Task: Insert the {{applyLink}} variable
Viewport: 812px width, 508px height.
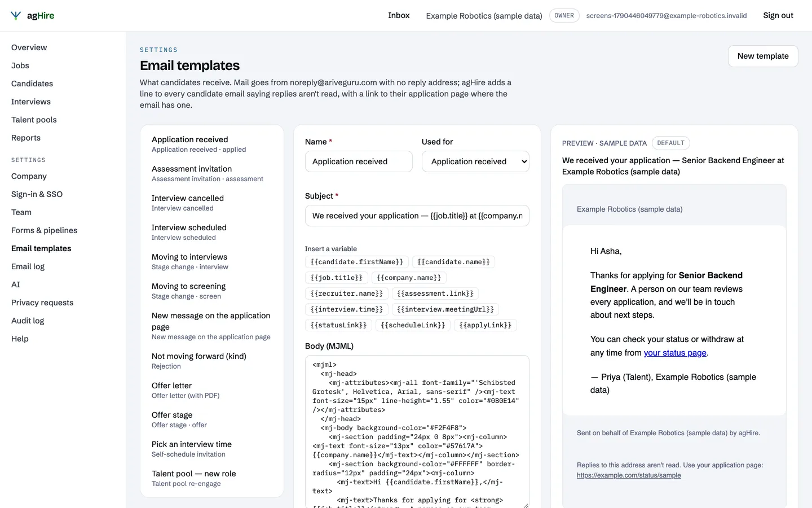Action: (x=486, y=325)
